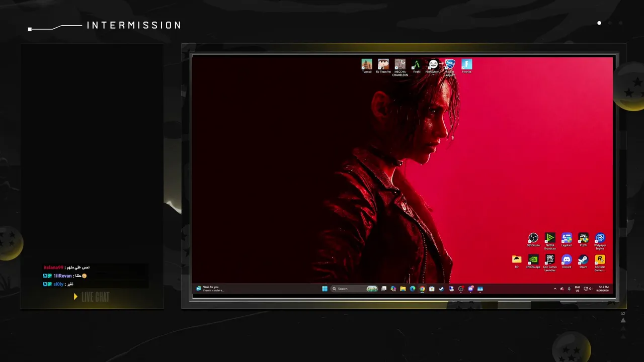Viewport: 644px width, 362px height.
Task: Open the network and volume quick settings
Action: 588,289
